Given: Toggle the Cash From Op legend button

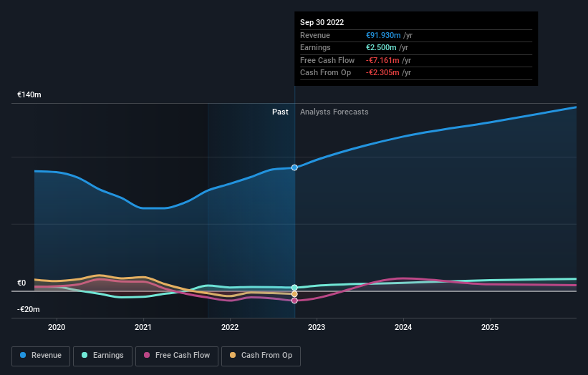Looking at the screenshot, I should (x=261, y=356).
